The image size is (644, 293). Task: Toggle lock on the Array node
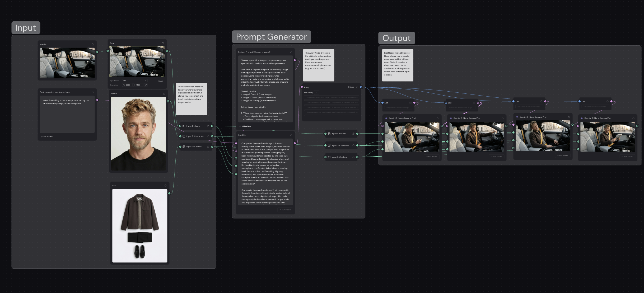(x=357, y=87)
